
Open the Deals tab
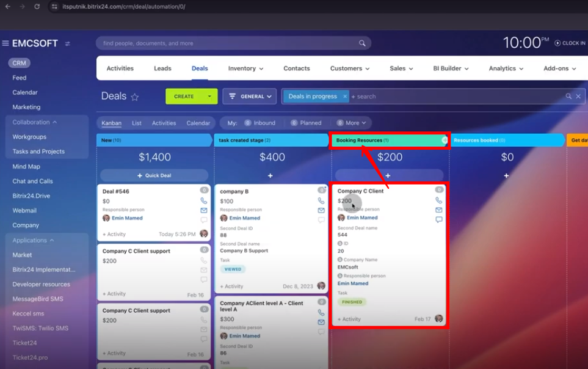(x=200, y=68)
